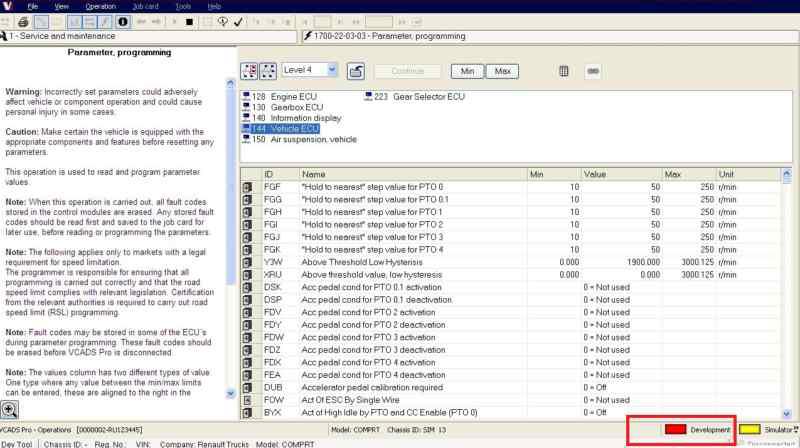Open the File menu
The width and height of the screenshot is (800, 448).
click(33, 6)
